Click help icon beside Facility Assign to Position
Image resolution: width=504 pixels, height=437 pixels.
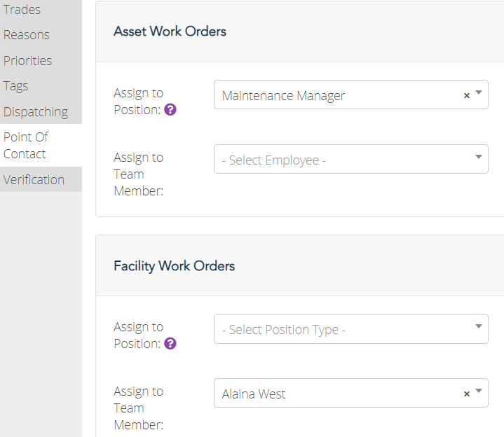coord(170,344)
